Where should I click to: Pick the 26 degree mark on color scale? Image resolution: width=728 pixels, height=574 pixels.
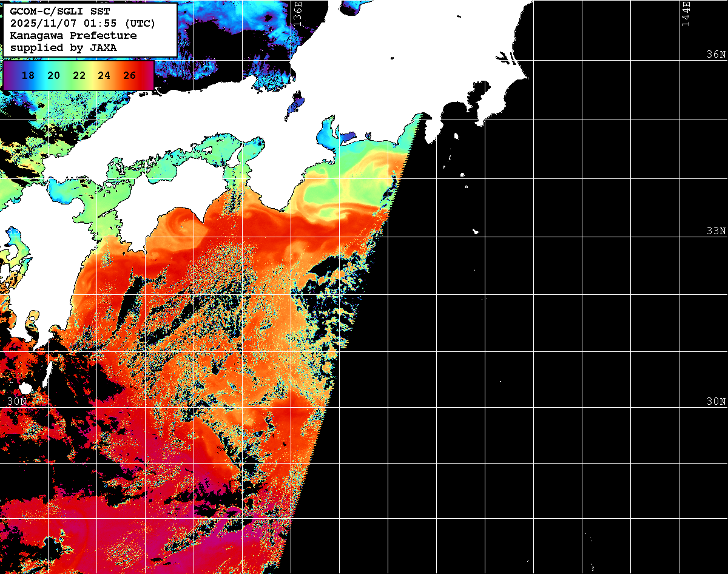pyautogui.click(x=129, y=75)
